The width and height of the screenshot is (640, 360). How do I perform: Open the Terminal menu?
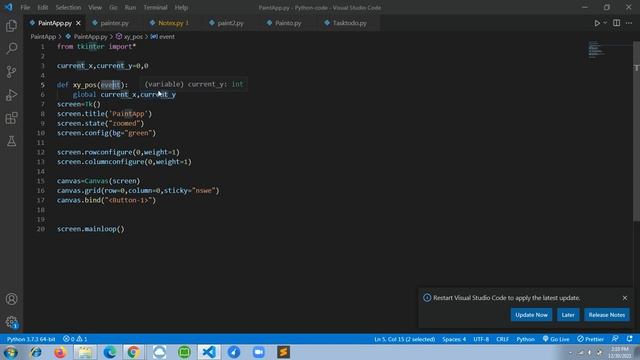point(155,7)
